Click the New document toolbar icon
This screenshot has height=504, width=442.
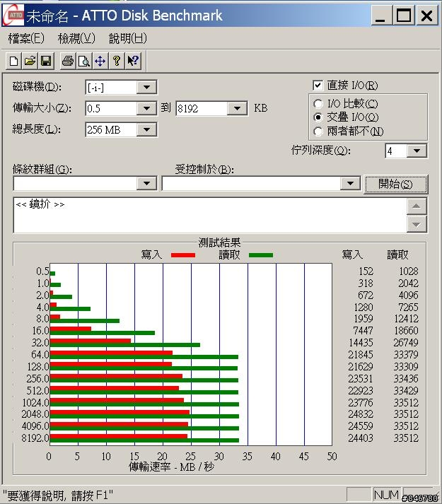(14, 61)
